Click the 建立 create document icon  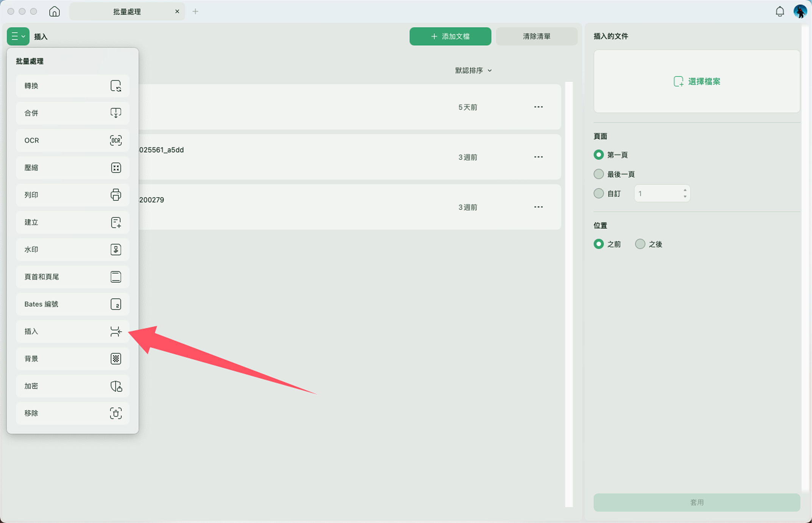[116, 222]
